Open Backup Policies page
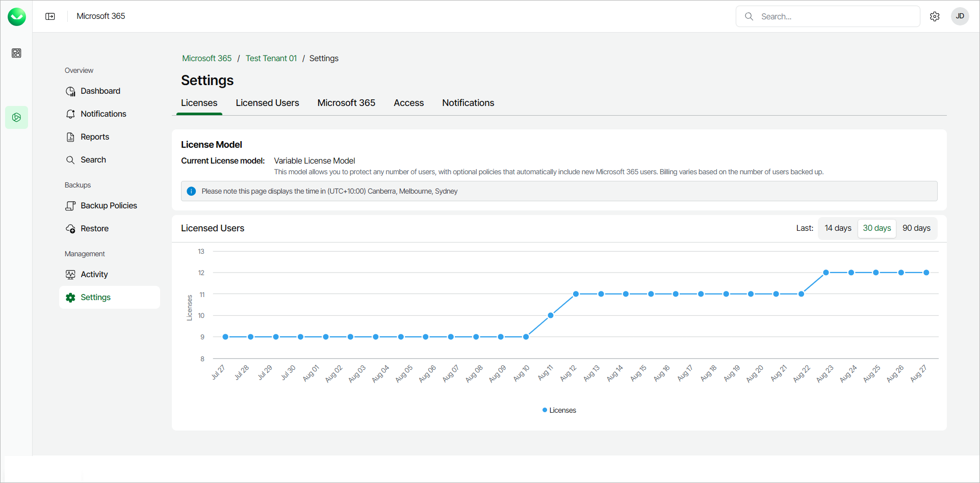980x483 pixels. pyautogui.click(x=109, y=206)
